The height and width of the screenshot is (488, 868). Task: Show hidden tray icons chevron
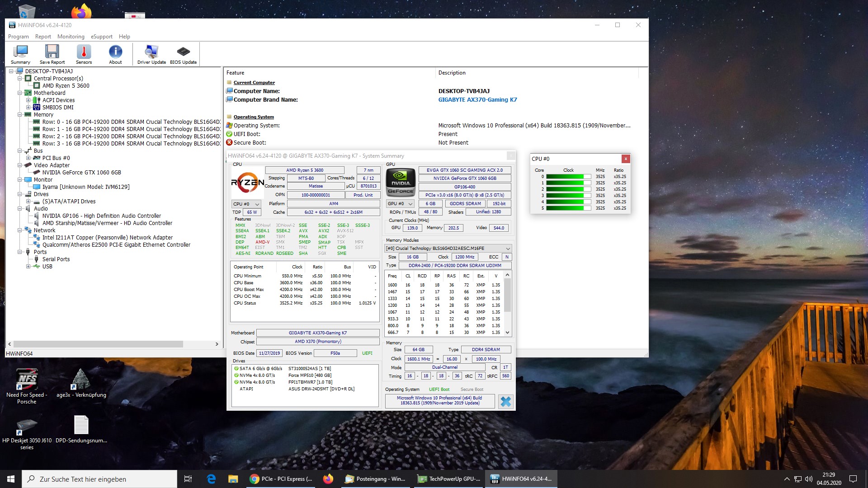point(787,479)
